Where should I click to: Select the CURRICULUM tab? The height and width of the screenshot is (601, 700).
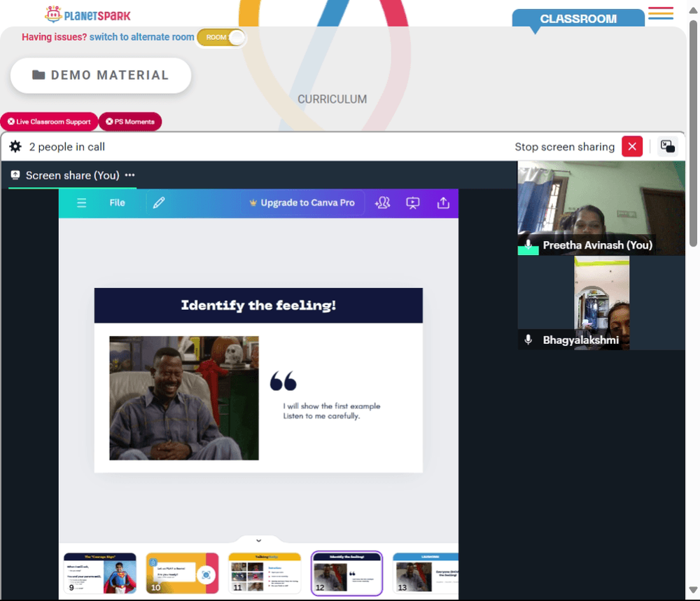[x=332, y=99]
